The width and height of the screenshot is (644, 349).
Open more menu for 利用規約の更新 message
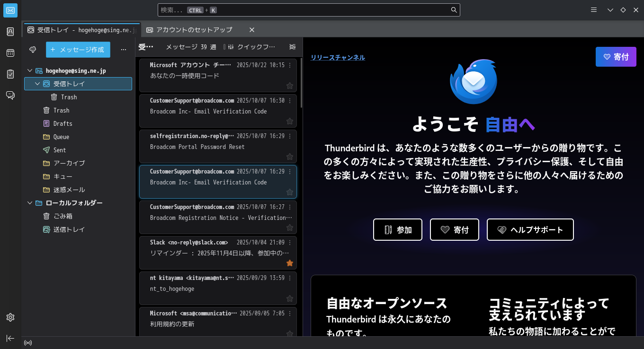click(290, 314)
